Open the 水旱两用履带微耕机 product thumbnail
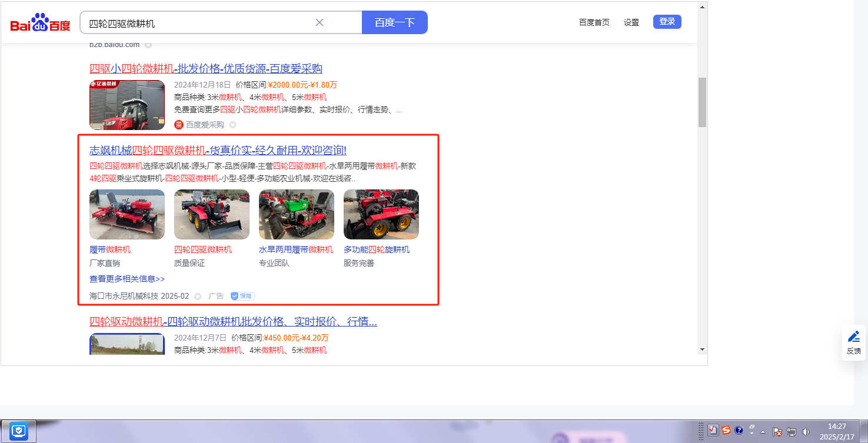The height and width of the screenshot is (443, 868). pyautogui.click(x=296, y=214)
